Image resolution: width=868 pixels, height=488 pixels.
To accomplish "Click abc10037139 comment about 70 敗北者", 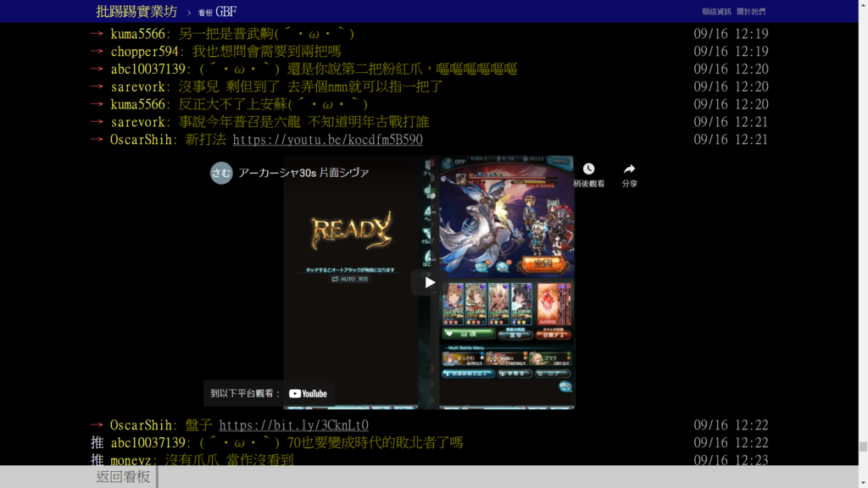I will click(331, 442).
